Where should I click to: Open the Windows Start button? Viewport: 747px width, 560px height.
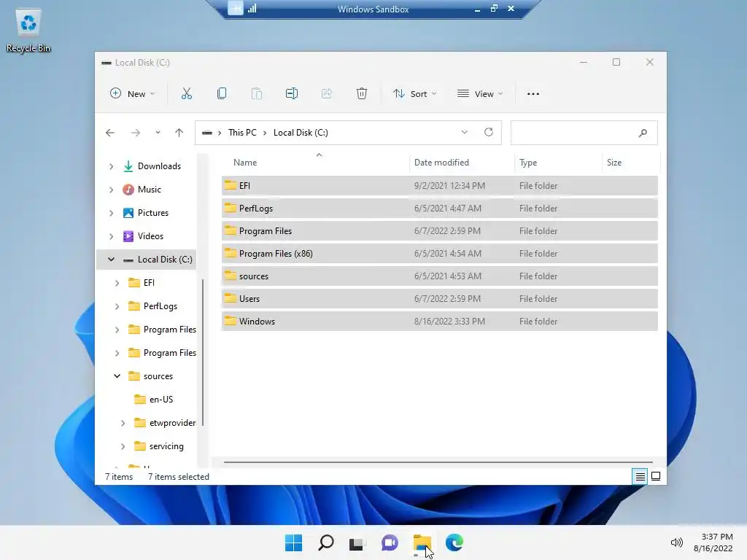pos(293,542)
